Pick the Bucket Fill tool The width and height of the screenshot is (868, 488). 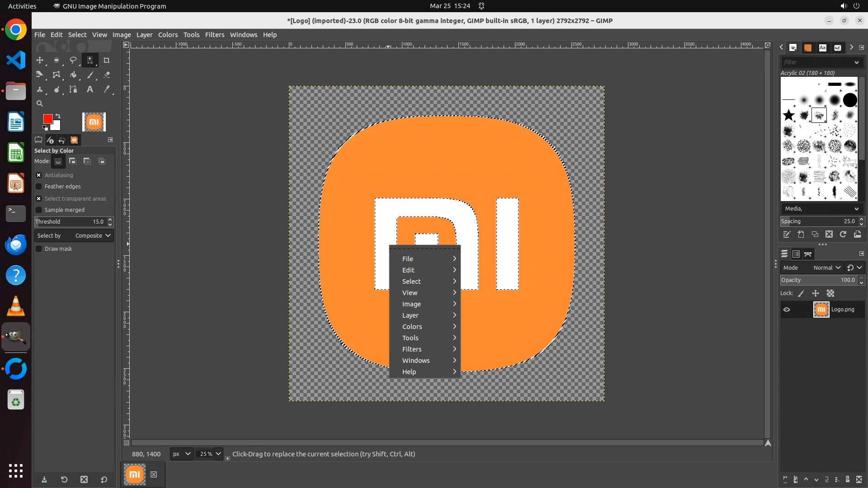tap(73, 75)
